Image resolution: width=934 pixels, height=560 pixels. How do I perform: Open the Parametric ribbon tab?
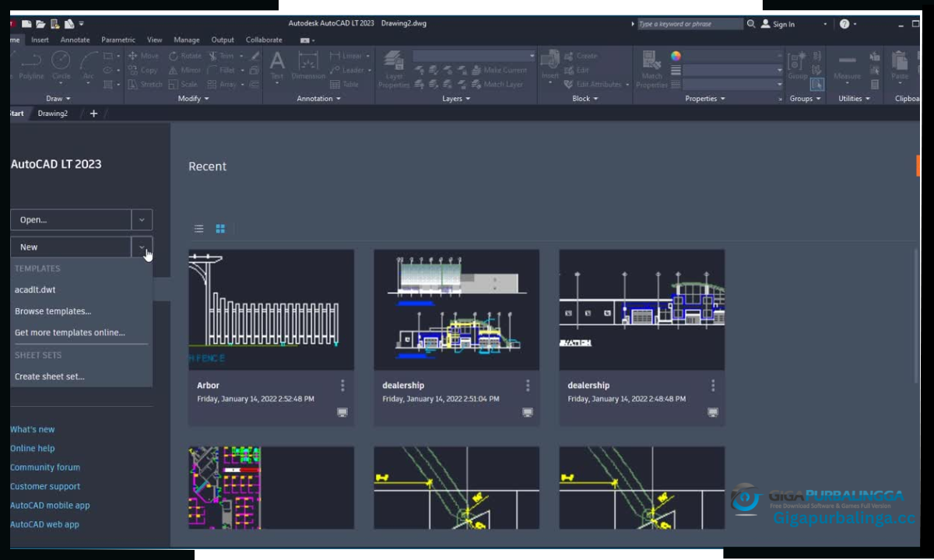(118, 40)
